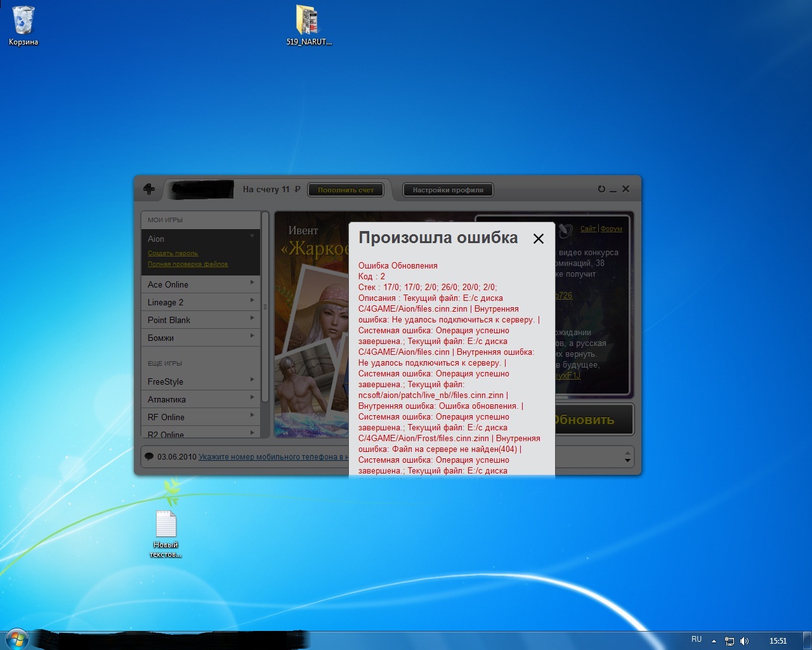
Task: Click the 'Код : 2' error code line
Action: pos(372,277)
